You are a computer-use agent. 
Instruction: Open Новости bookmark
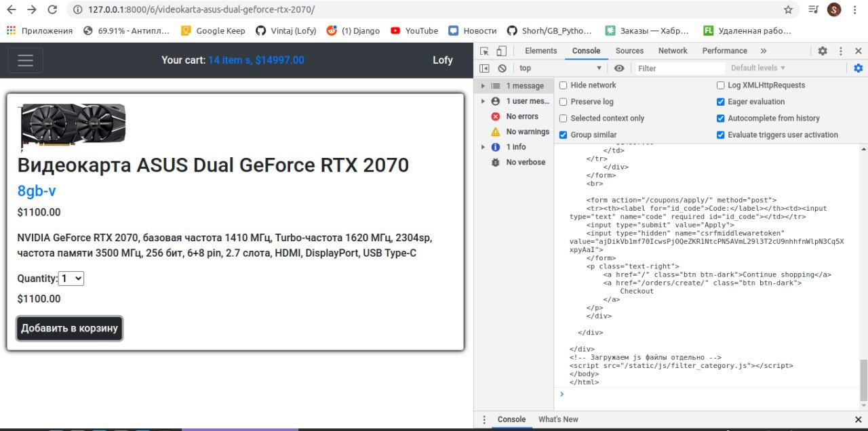(472, 30)
